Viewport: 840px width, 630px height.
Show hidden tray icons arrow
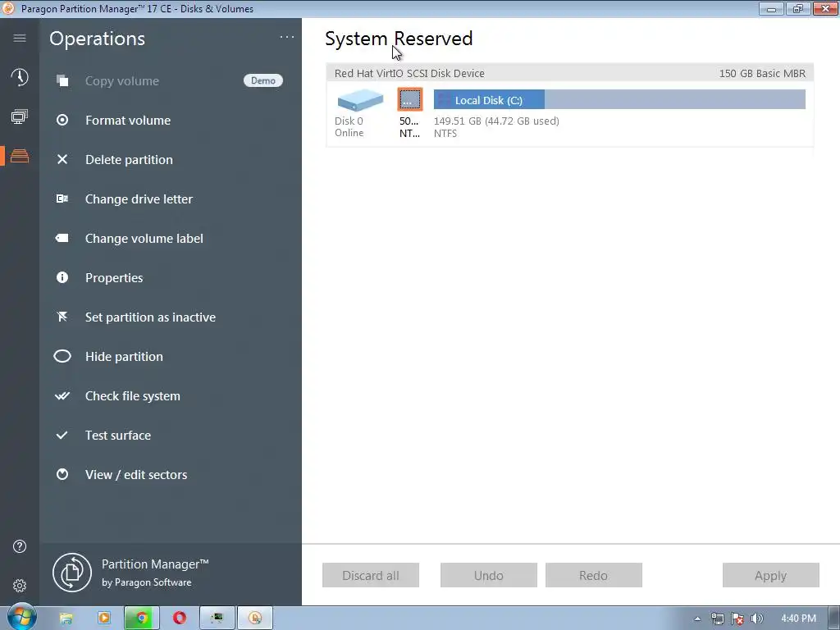click(697, 619)
